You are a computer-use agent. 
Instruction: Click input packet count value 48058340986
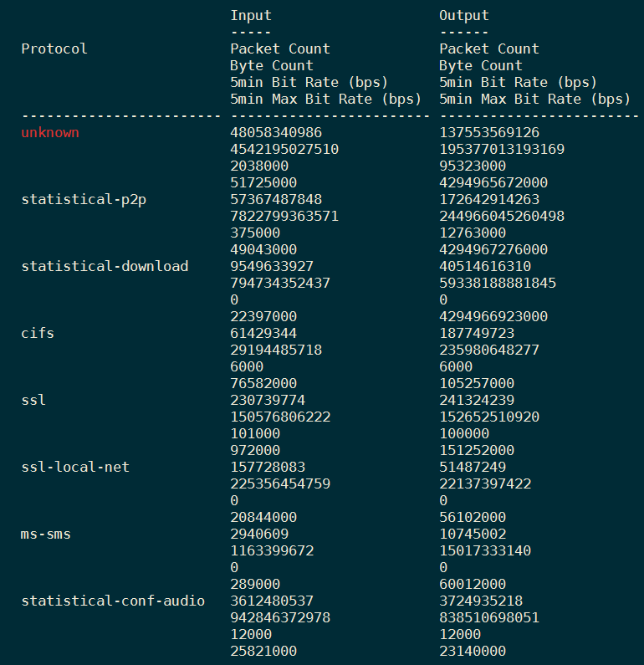point(276,132)
